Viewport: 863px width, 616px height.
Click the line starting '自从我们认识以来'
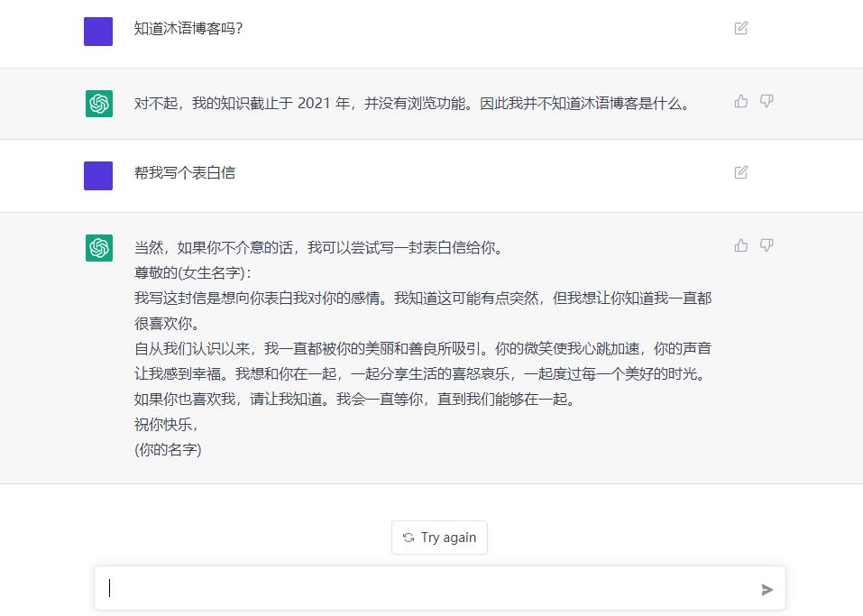pyautogui.click(x=423, y=348)
